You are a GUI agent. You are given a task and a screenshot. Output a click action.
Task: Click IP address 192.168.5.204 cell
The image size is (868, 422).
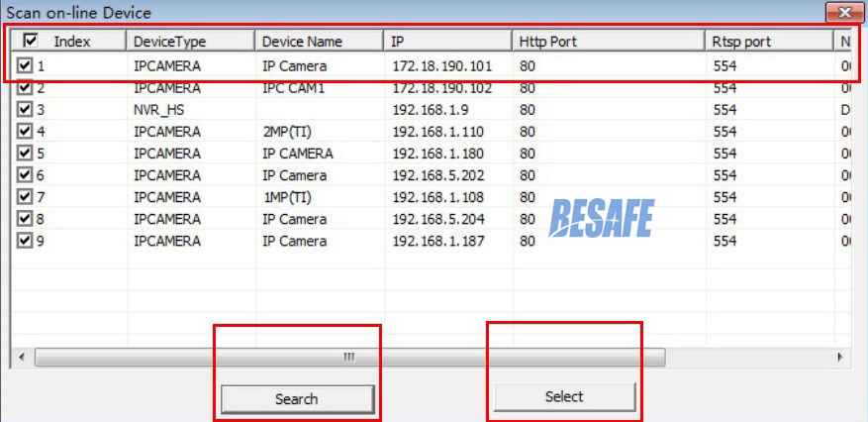coord(437,218)
